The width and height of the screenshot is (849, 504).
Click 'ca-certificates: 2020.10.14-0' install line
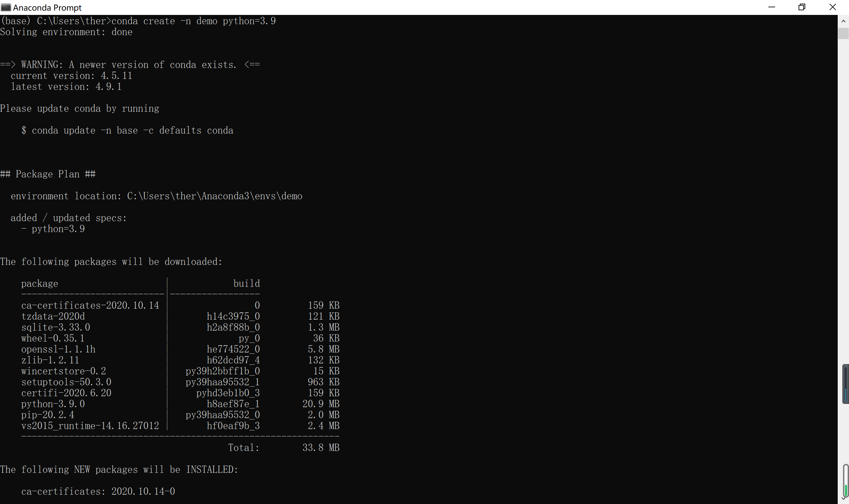pos(98,491)
